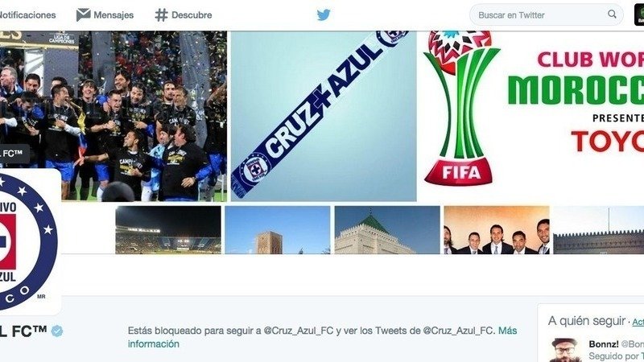Open the team celebration photo
644x362 pixels.
[114, 116]
